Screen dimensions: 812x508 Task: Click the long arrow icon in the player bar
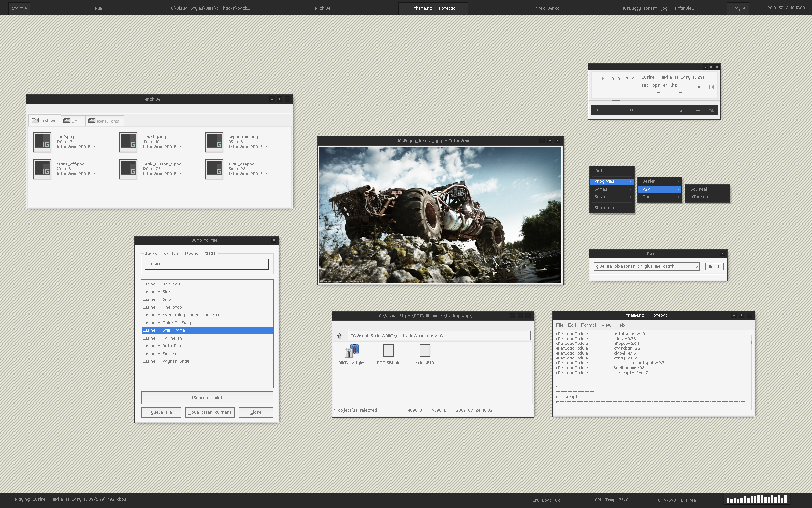point(698,111)
